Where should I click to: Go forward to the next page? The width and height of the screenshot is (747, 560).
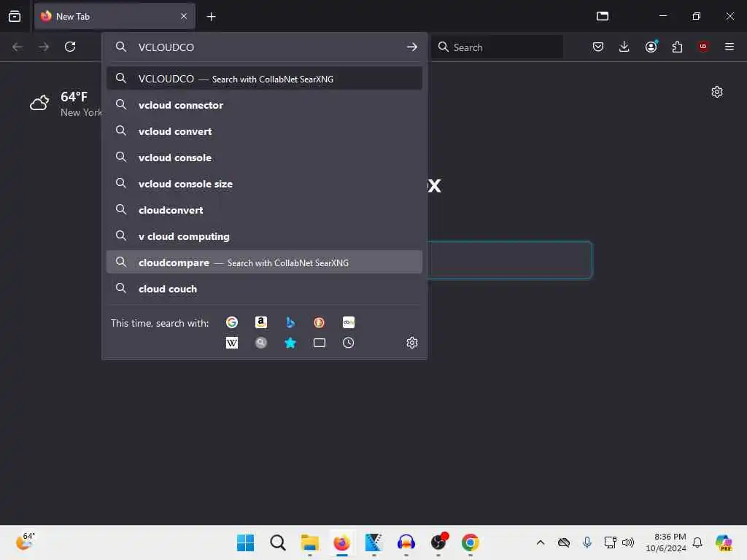point(44,47)
